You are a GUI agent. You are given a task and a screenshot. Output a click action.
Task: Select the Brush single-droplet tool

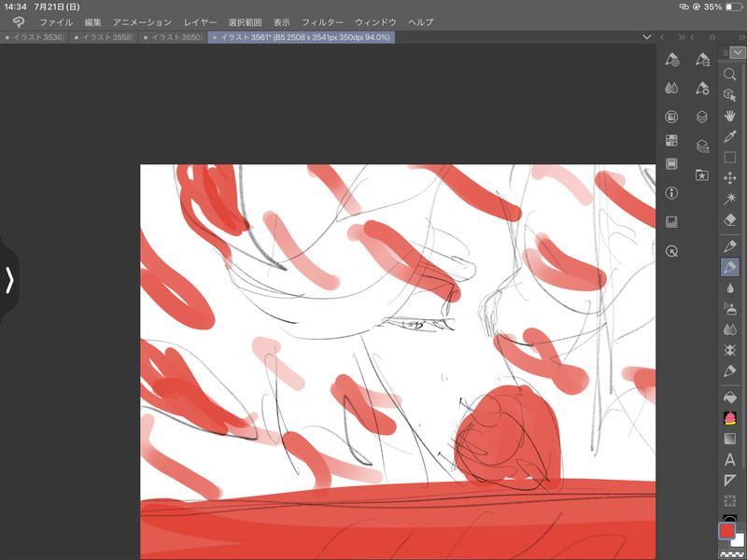click(x=729, y=287)
